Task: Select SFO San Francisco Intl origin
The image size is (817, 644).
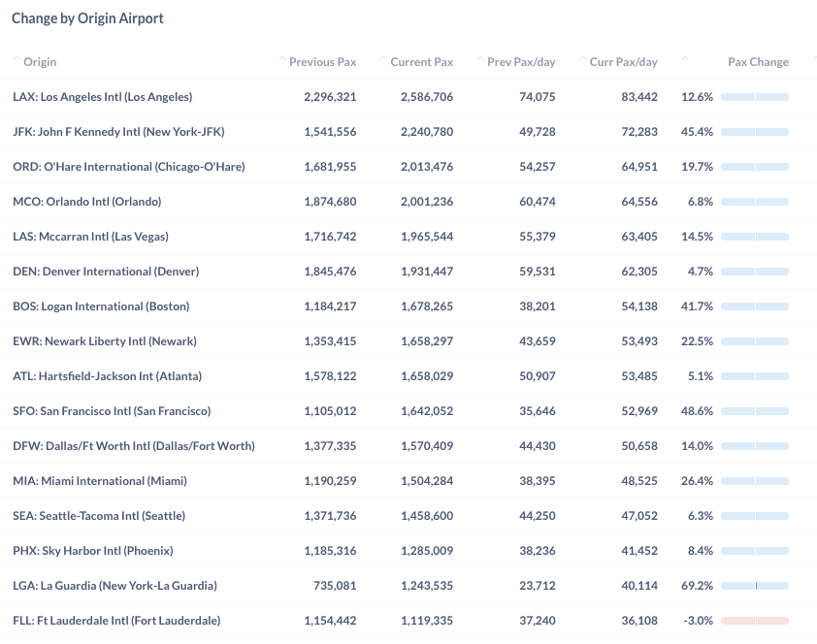Action: pos(112,411)
